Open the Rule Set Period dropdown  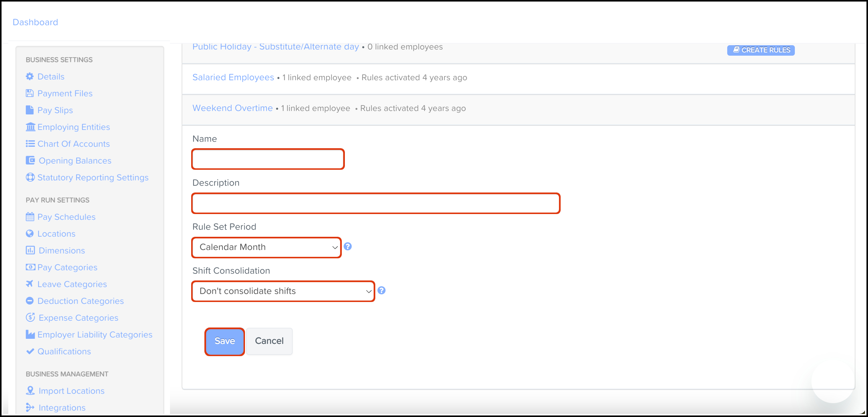point(266,248)
